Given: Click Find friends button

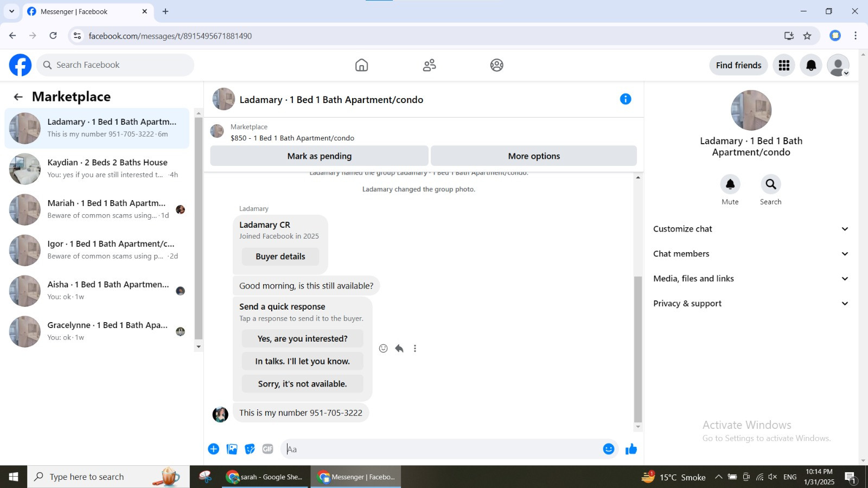Looking at the screenshot, I should tap(738, 65).
